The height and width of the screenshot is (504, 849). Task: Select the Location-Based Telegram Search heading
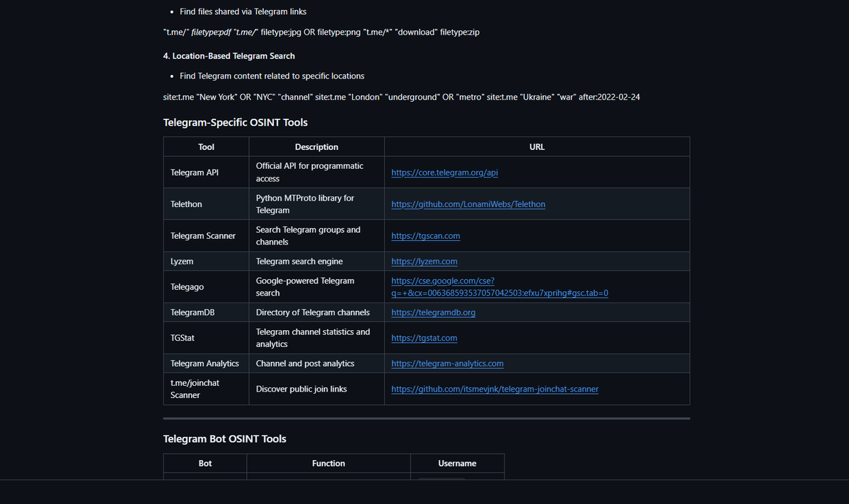[228, 55]
